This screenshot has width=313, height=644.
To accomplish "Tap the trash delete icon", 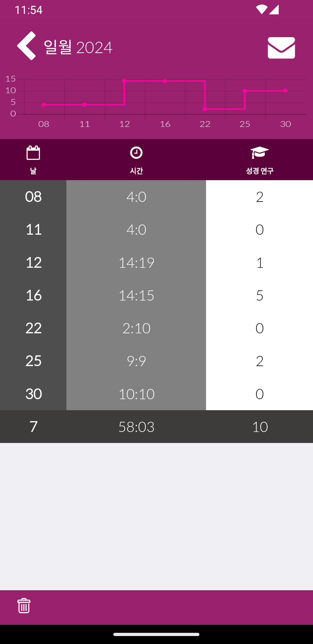I will coord(24,606).
